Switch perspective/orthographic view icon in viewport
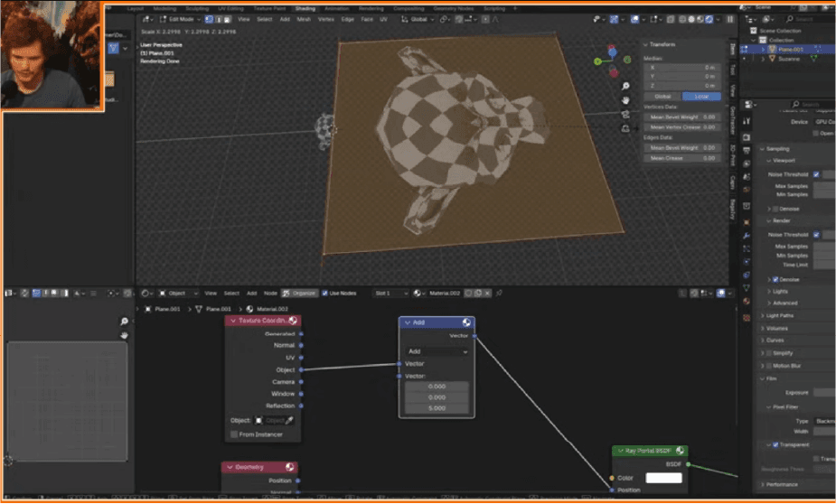This screenshot has height=504, width=836. (x=625, y=128)
